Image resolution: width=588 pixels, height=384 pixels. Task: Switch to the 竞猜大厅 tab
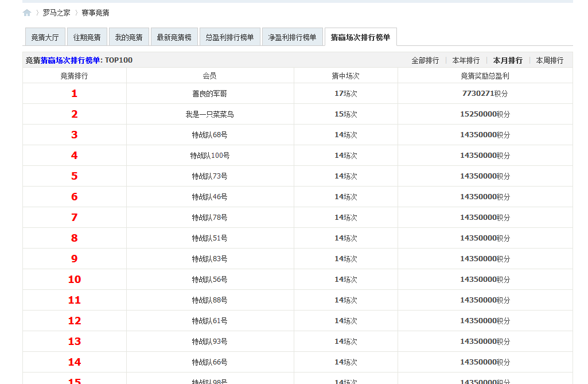click(45, 36)
